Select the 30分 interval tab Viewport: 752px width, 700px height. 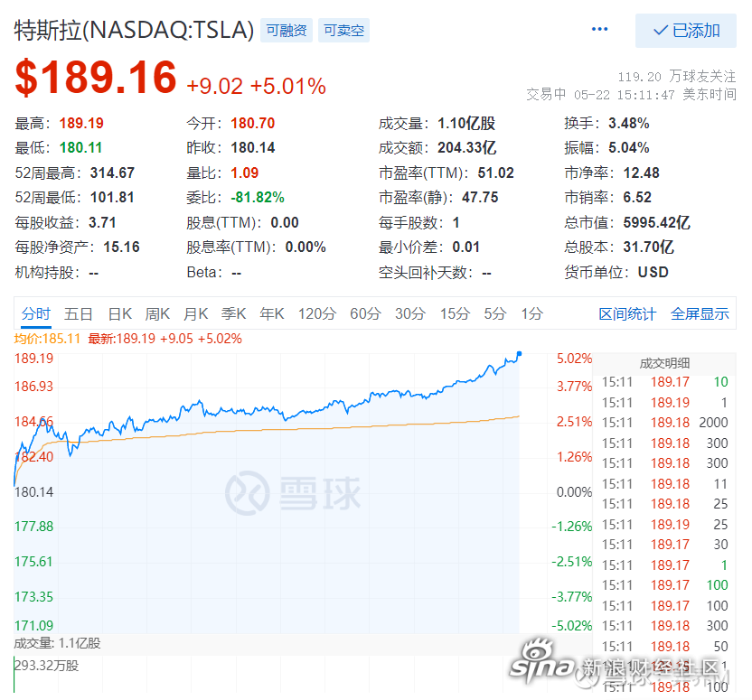[410, 313]
